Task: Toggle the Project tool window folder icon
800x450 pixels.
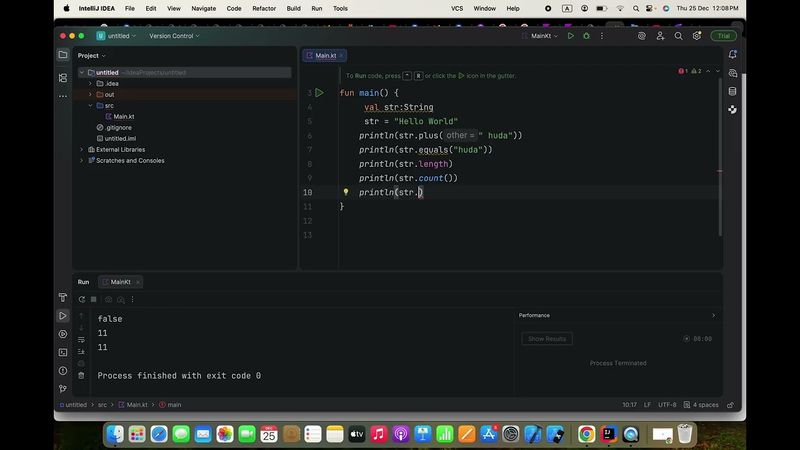Action: [62, 55]
